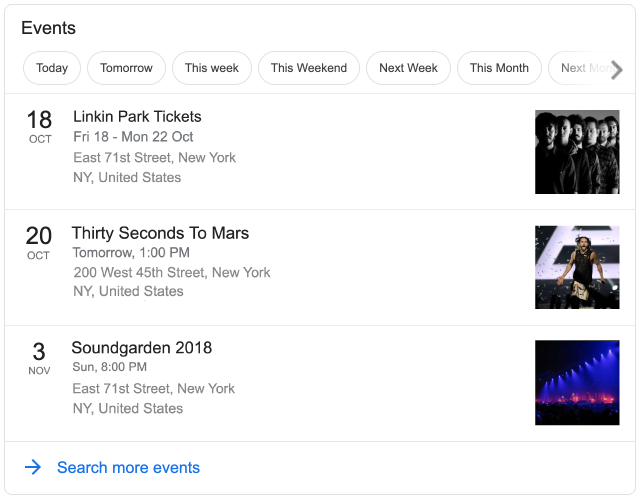Click the Linkin Park band photo

tap(577, 152)
